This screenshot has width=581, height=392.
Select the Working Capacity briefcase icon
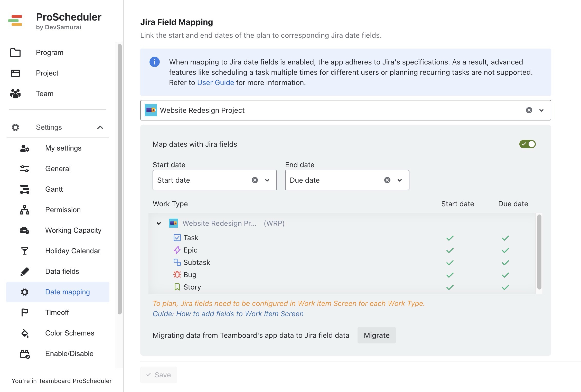[x=24, y=230]
